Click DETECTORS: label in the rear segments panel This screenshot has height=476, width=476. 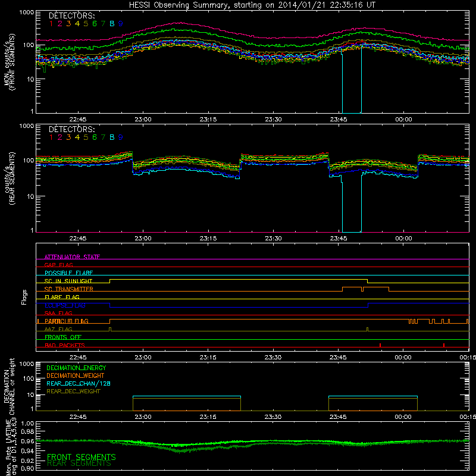(x=72, y=129)
